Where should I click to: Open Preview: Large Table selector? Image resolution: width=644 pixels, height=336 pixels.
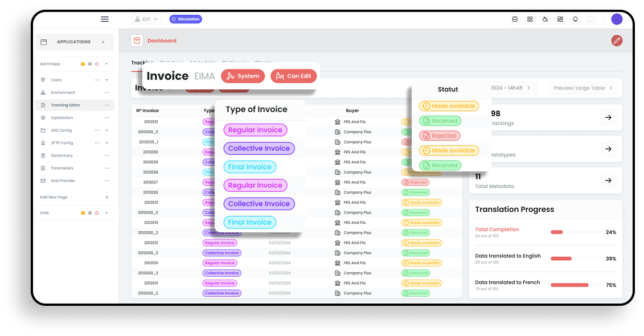[x=584, y=88]
